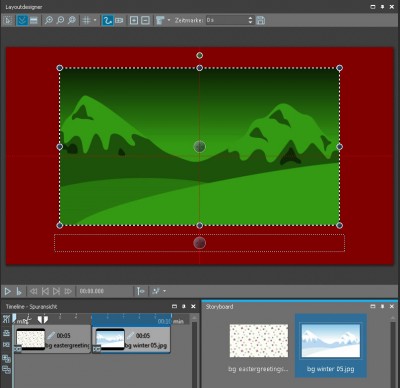400x388 pixels.
Task: Click the zoom-to-fit magnifier icon
Action: pyautogui.click(x=71, y=20)
